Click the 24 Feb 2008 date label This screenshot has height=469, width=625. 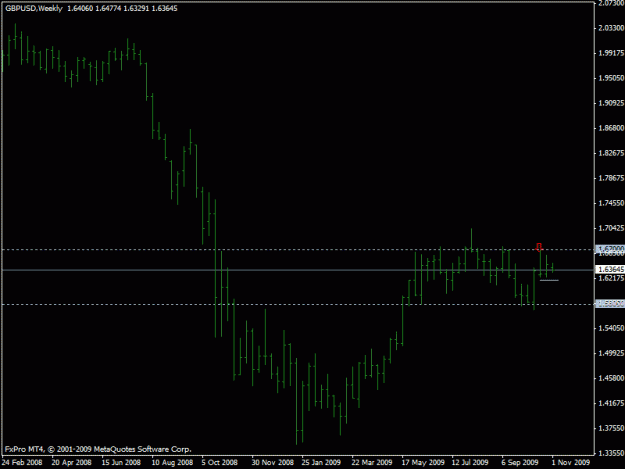[22, 463]
